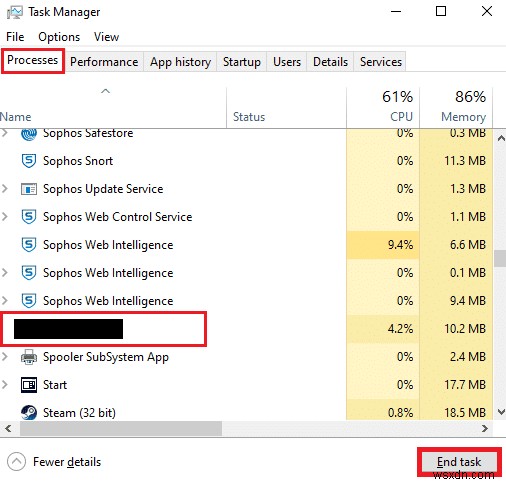This screenshot has width=506, height=485.
Task: Switch to the Performance tab
Action: click(x=104, y=62)
